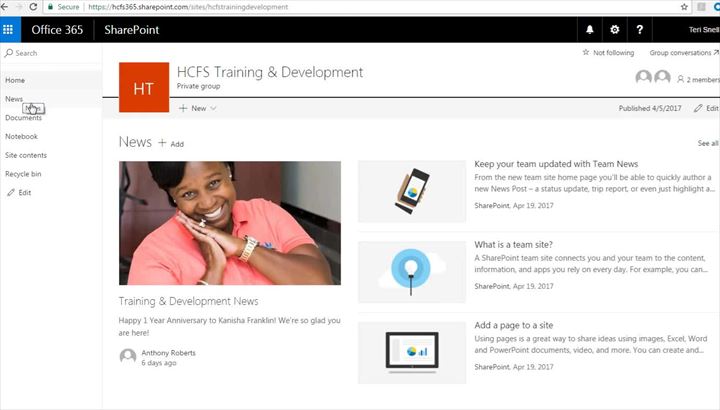720x410 pixels.
Task: Open Group conversations link
Action: pyautogui.click(x=683, y=53)
